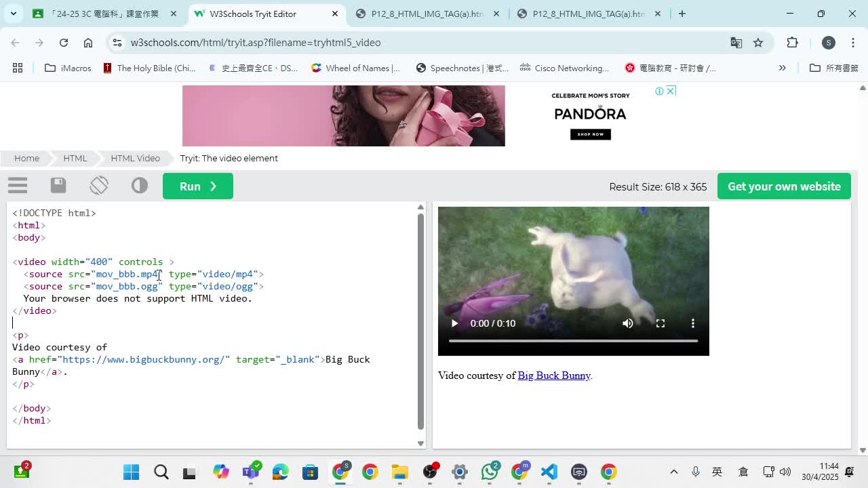The width and height of the screenshot is (868, 488).
Task: Show hidden system tray icons
Action: pyautogui.click(x=673, y=472)
